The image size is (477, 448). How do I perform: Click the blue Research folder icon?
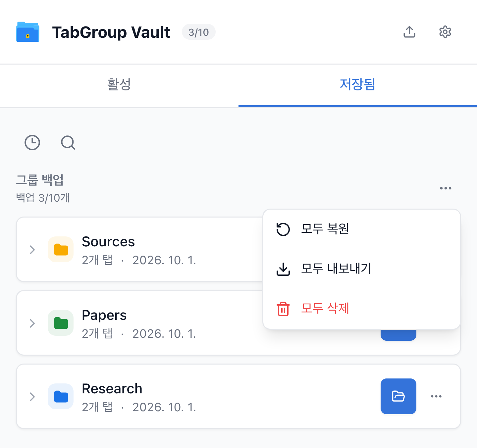coord(61,396)
